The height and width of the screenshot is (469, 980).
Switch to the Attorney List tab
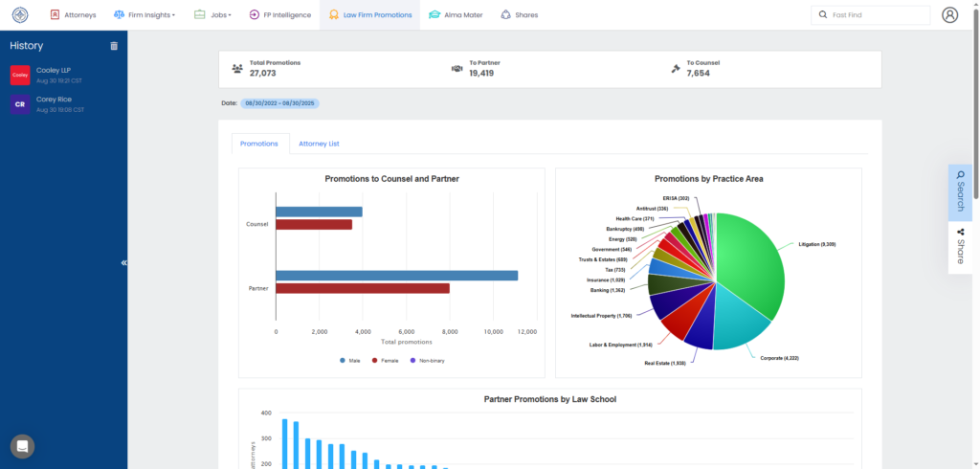point(319,144)
